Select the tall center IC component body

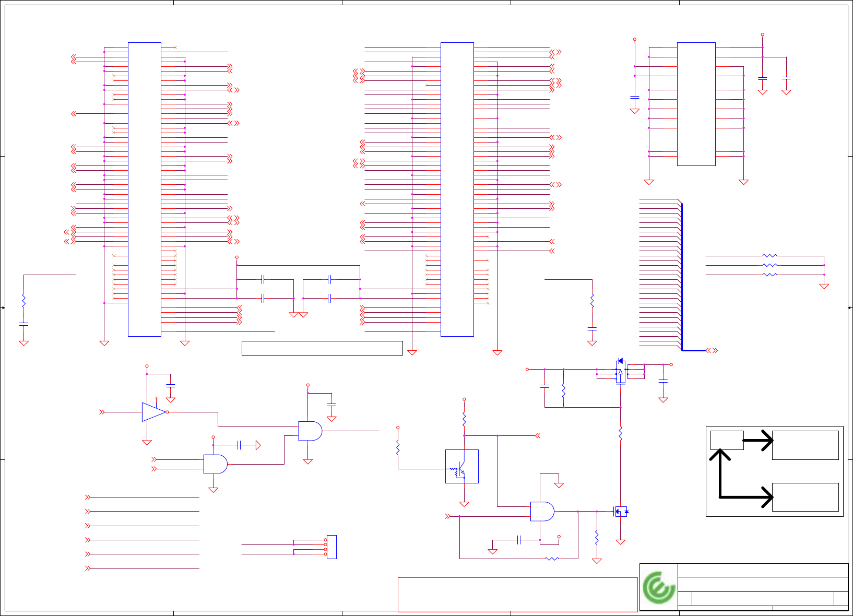click(457, 189)
